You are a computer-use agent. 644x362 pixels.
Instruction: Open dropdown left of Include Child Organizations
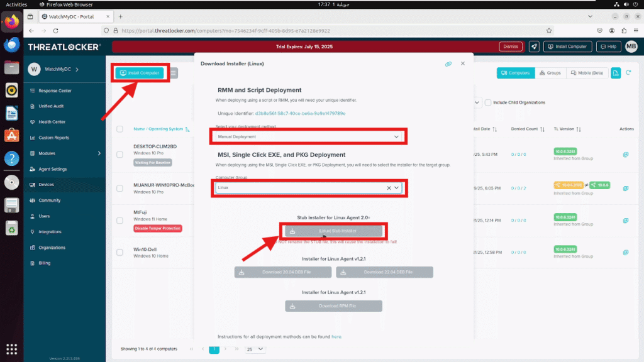477,102
